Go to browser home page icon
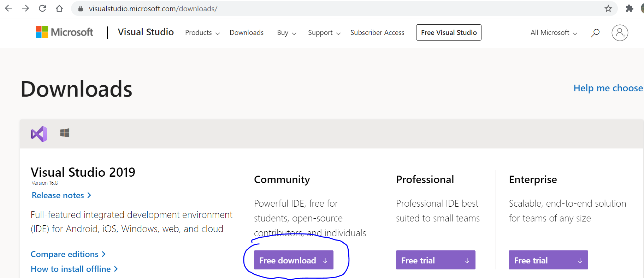This screenshot has width=644, height=280. [x=59, y=8]
